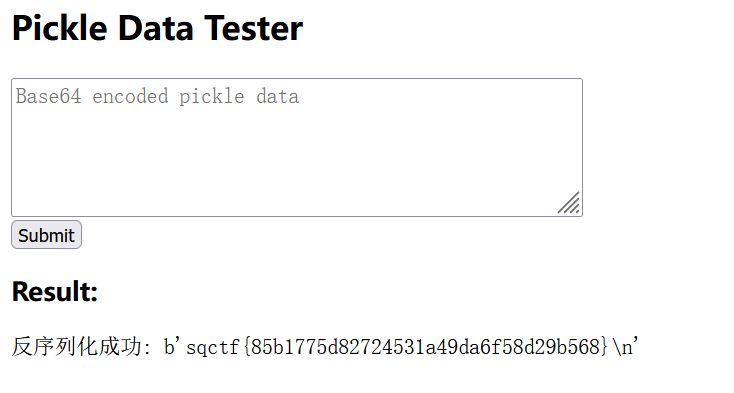Click the Pickle Data Tester heading

(157, 28)
